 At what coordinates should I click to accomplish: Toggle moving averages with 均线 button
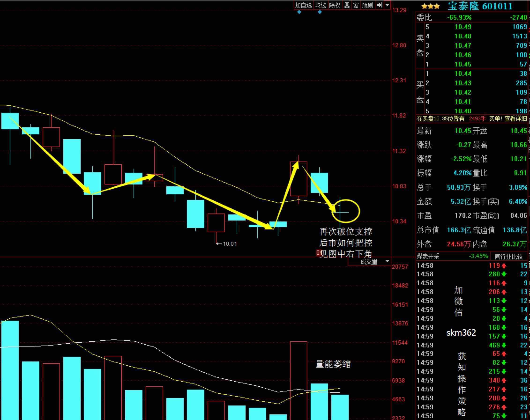click(x=321, y=5)
